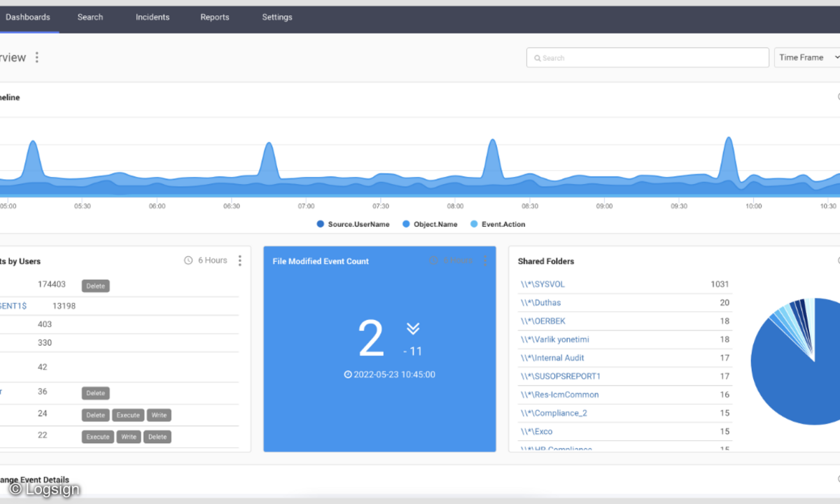
Task: Open the \\*\SYSVOL shared folder link
Action: click(x=542, y=284)
